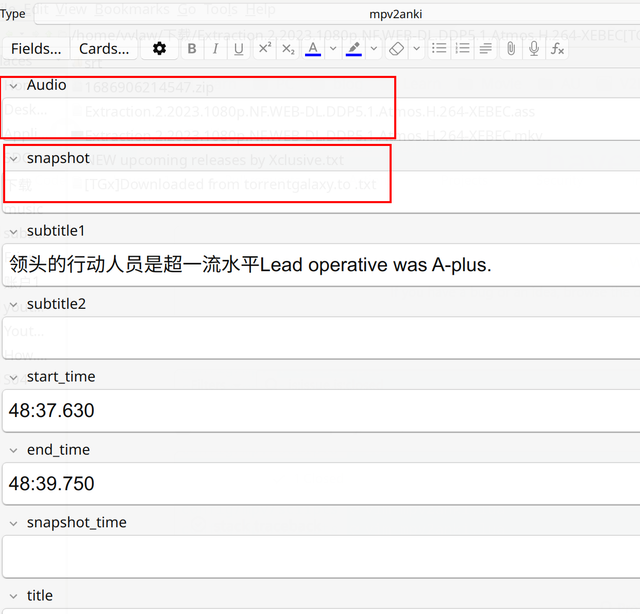
Task: Open the equations fx menu
Action: pos(557,49)
